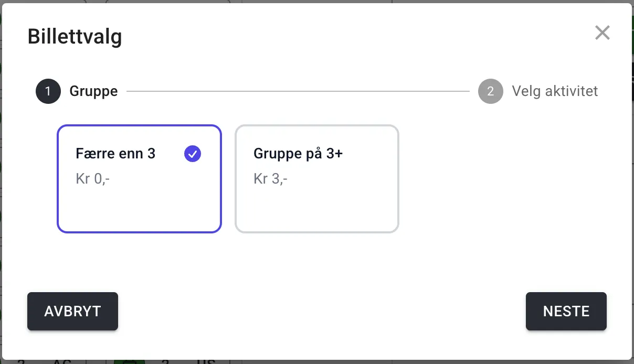Screen dimensions: 634x364
Task: Click the Gruppe step label
Action: point(93,91)
